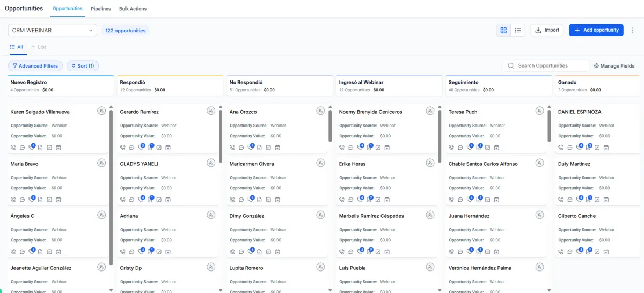Open Gilberto Canche opportunity name
644x293 pixels.
(577, 216)
